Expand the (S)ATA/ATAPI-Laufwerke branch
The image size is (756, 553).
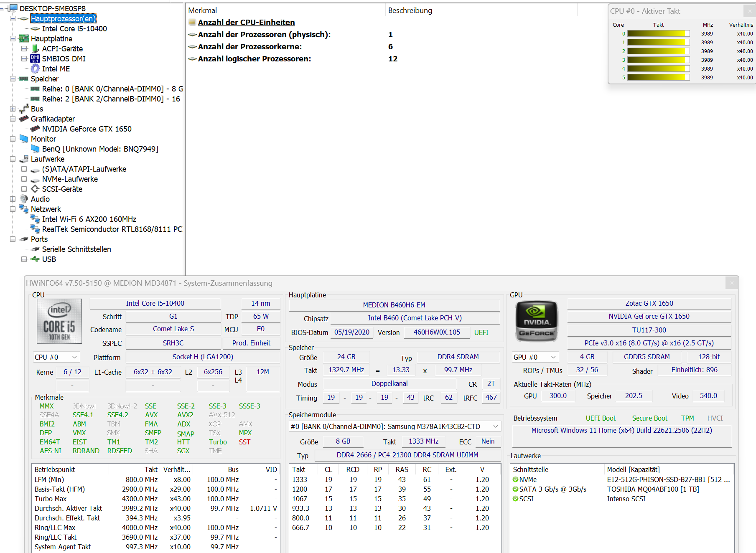(24, 169)
